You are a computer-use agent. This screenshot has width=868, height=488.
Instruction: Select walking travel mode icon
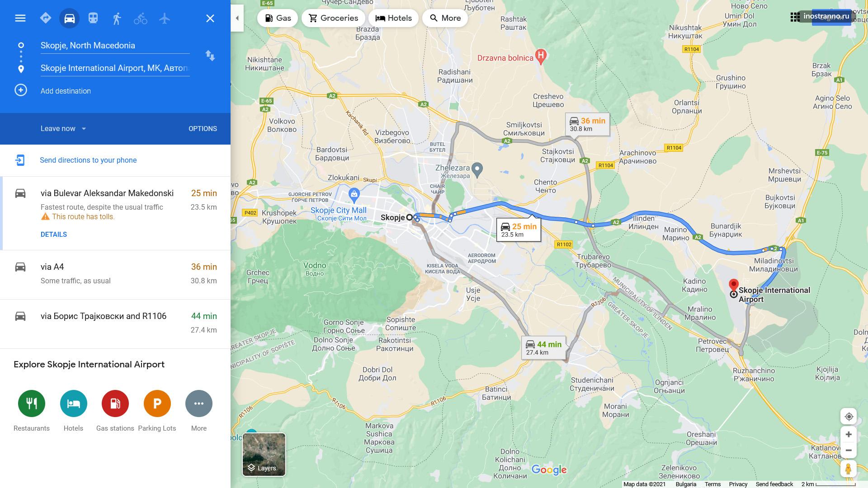117,19
